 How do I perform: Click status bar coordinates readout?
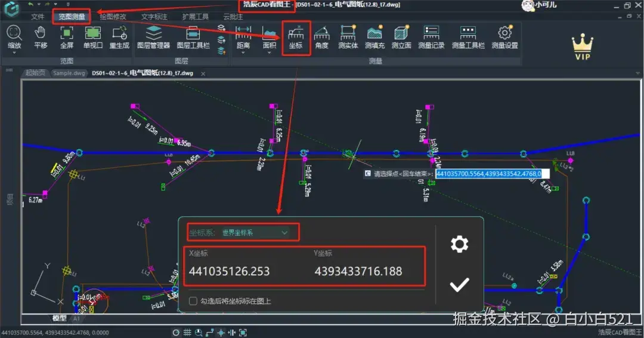(55, 333)
